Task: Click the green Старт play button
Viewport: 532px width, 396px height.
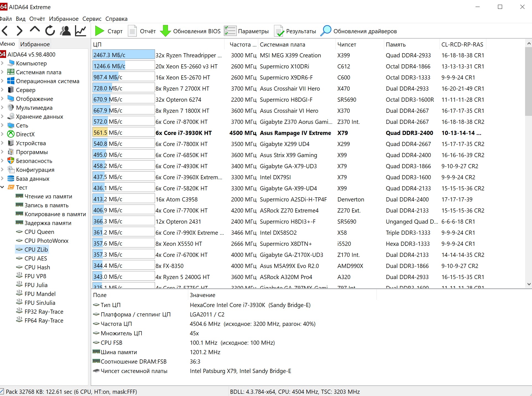Action: pyautogui.click(x=99, y=31)
